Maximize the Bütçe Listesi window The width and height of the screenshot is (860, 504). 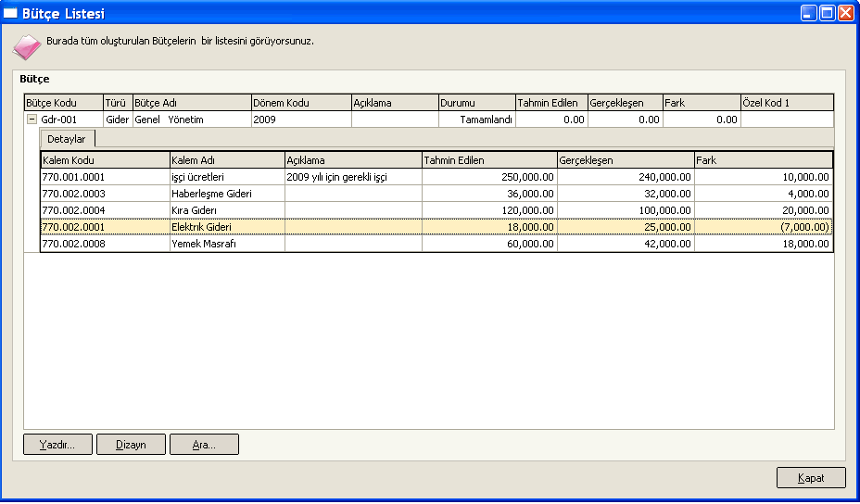(x=827, y=13)
